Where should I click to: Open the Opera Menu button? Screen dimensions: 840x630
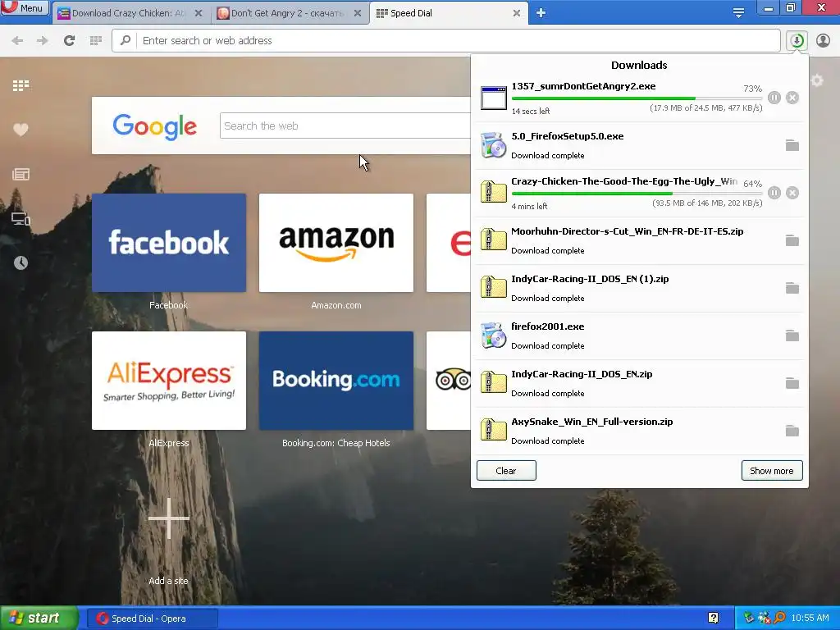[24, 7]
